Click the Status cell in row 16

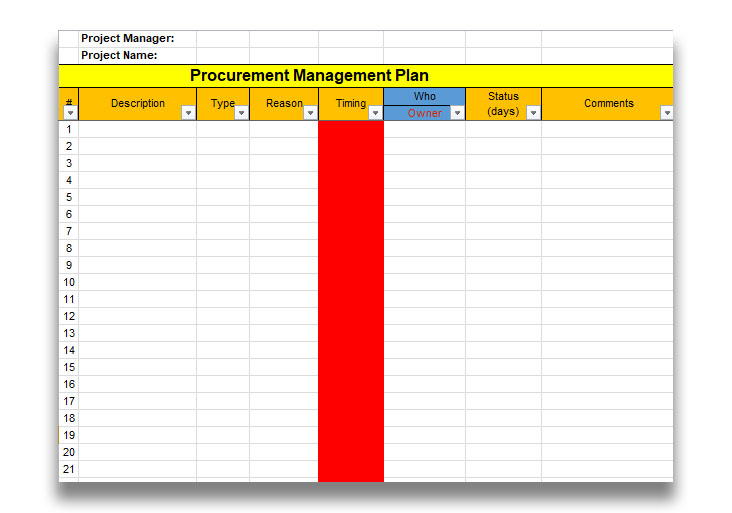coord(503,384)
